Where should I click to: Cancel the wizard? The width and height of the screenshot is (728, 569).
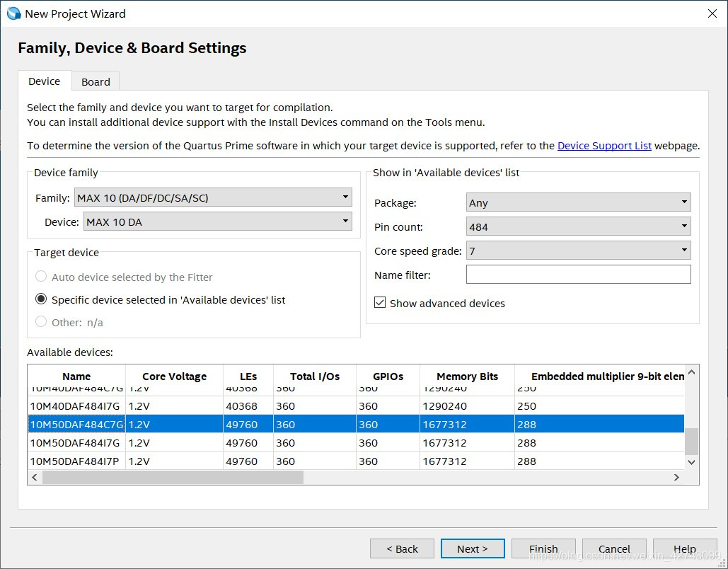click(614, 548)
